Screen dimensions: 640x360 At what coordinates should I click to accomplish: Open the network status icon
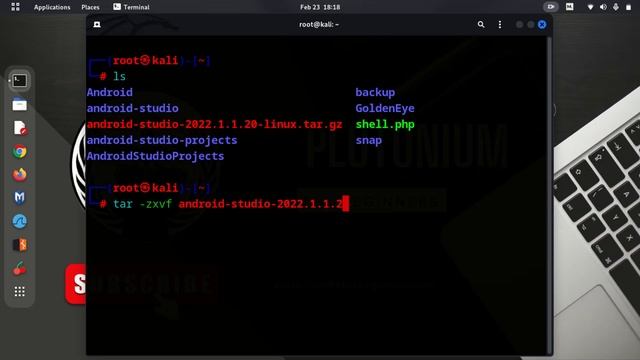(590, 7)
